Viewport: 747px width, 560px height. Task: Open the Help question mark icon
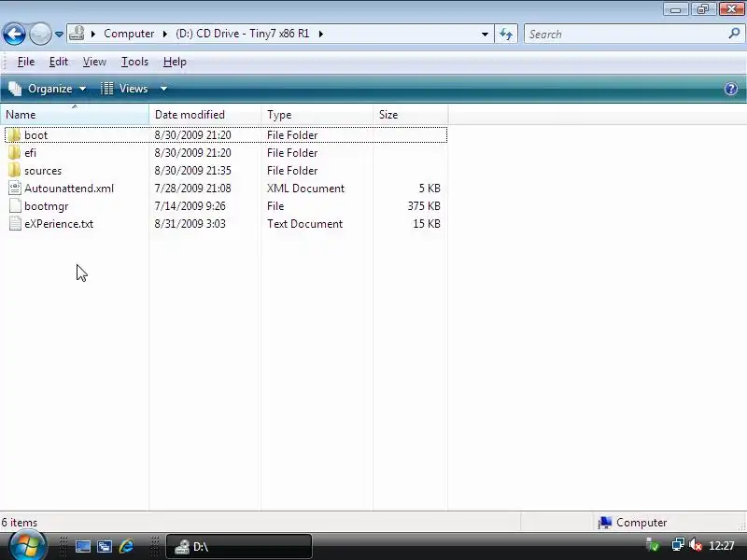[x=731, y=89]
